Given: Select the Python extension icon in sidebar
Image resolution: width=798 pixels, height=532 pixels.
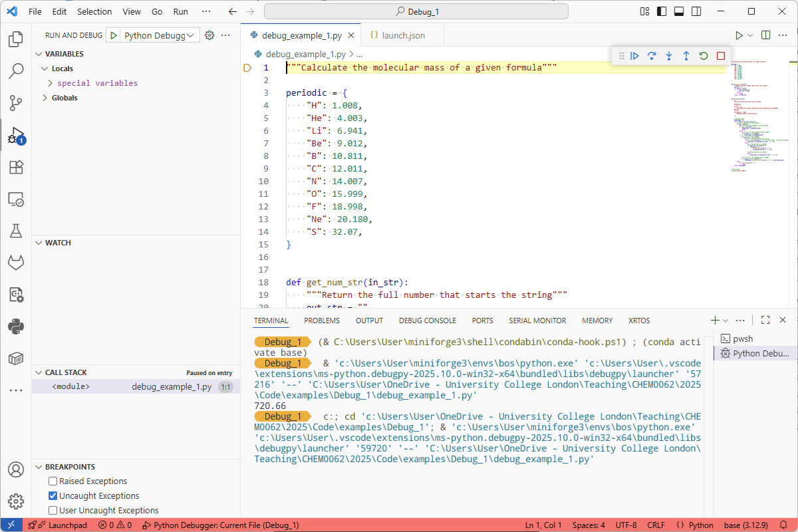Looking at the screenshot, I should click(x=16, y=327).
